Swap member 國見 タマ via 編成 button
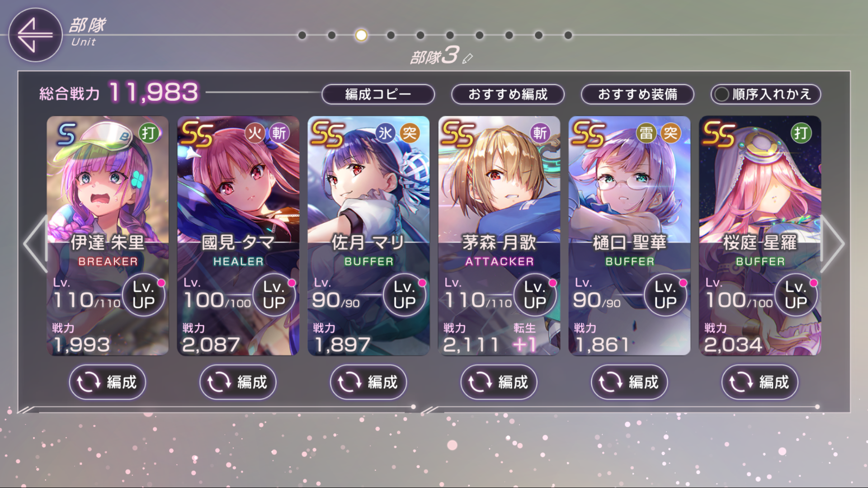 238,382
